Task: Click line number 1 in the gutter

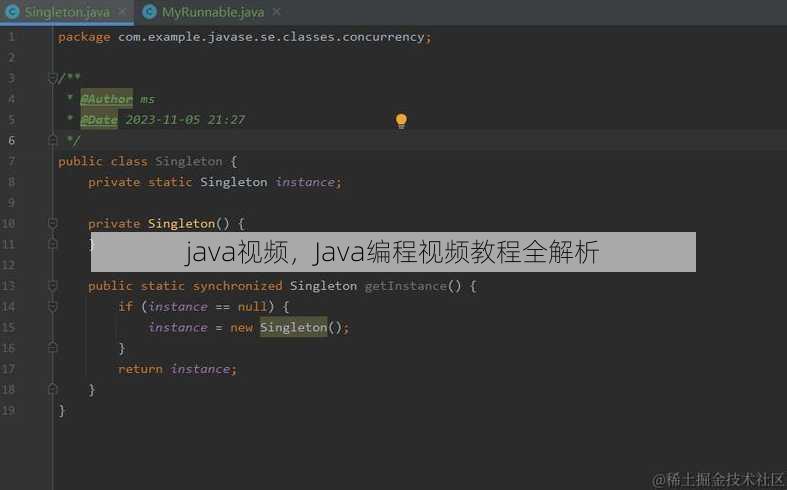Action: coord(12,37)
